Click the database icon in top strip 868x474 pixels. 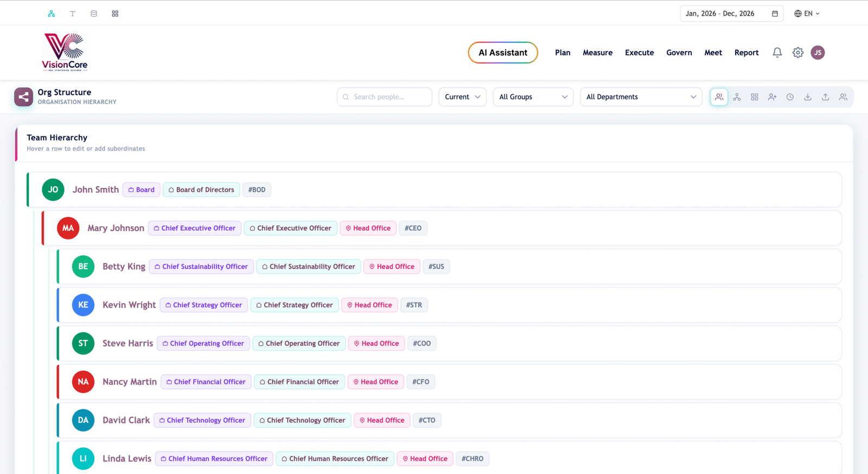coord(94,14)
